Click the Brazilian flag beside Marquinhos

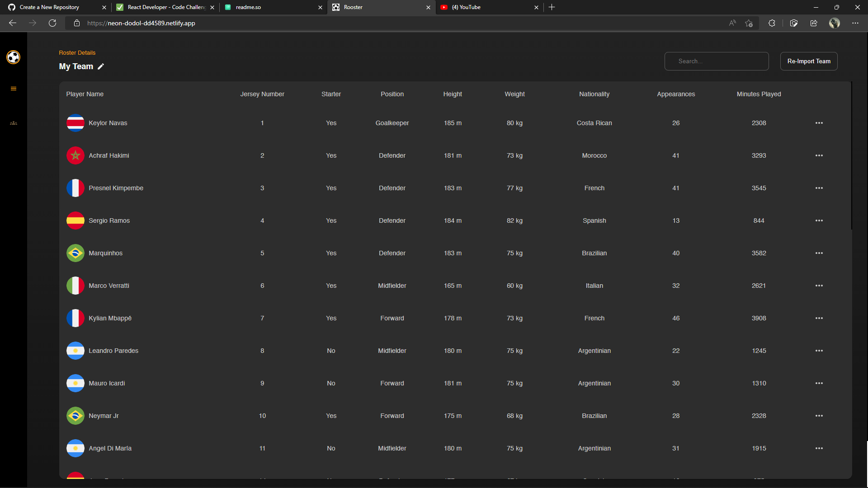pos(75,253)
